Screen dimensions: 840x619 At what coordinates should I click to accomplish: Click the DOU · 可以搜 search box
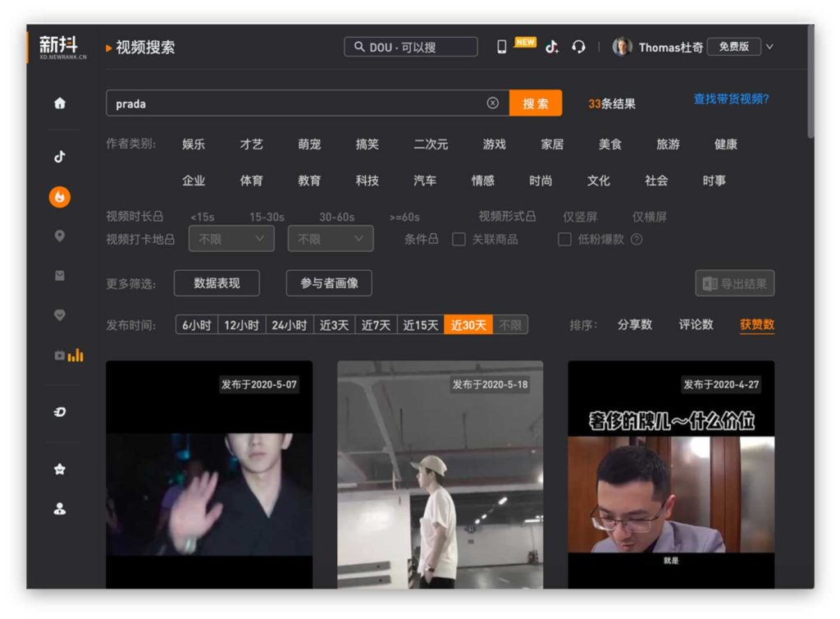point(411,47)
